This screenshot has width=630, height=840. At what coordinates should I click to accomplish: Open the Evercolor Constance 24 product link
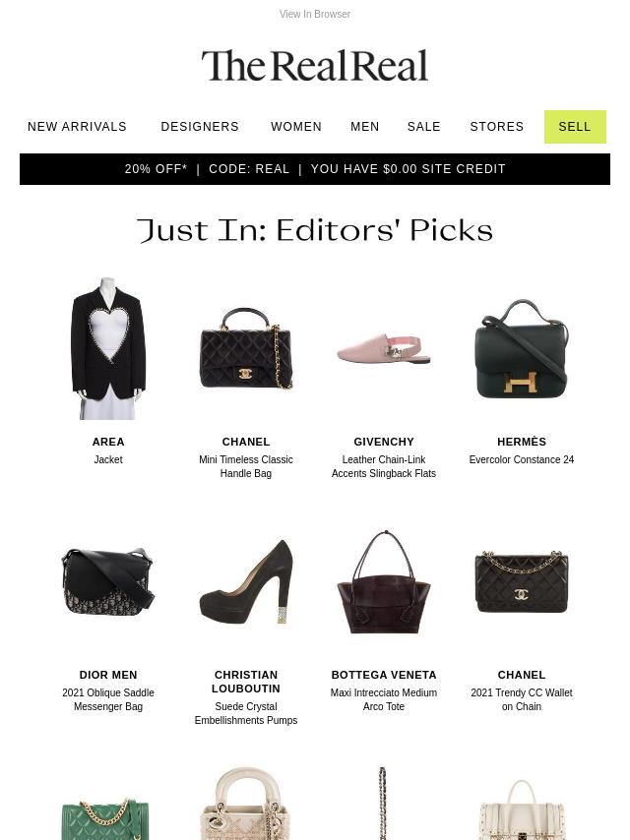click(x=522, y=459)
